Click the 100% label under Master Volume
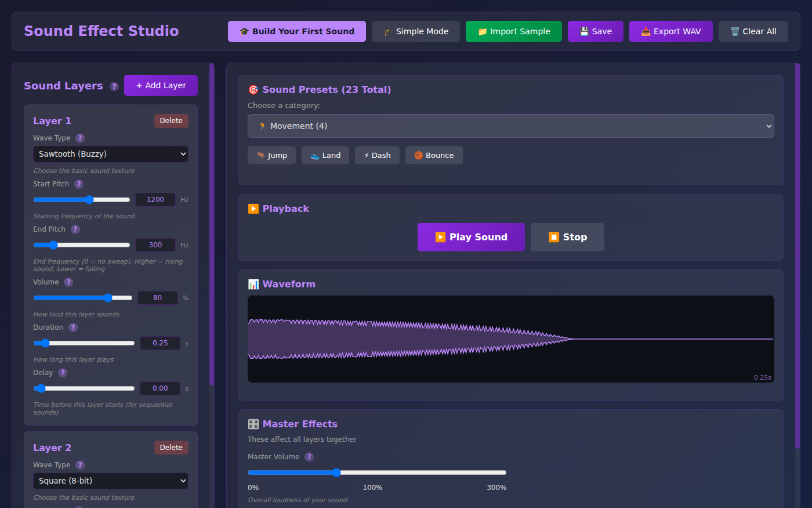Viewport: 812px width, 508px height. (372, 488)
